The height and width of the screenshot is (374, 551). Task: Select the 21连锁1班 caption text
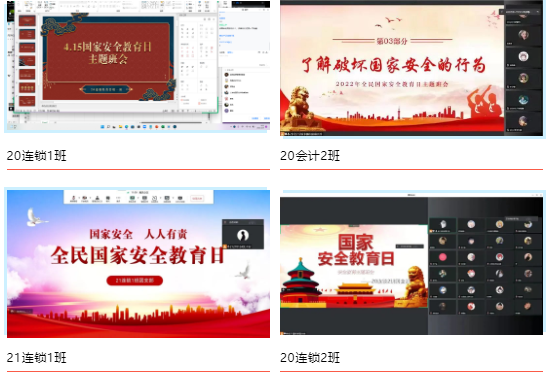pos(37,357)
